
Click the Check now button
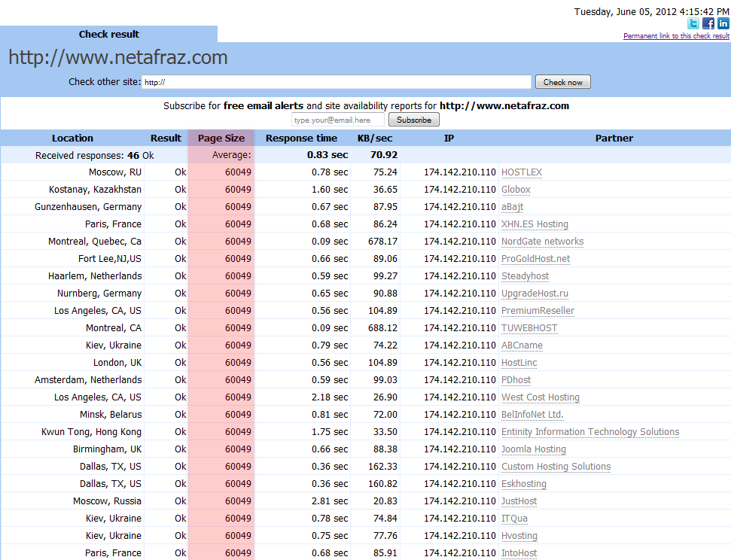pos(562,82)
